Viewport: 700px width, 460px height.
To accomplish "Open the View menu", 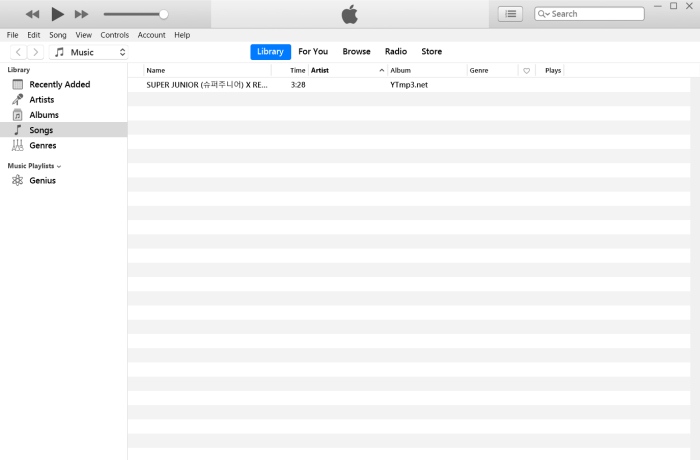I will tap(83, 35).
